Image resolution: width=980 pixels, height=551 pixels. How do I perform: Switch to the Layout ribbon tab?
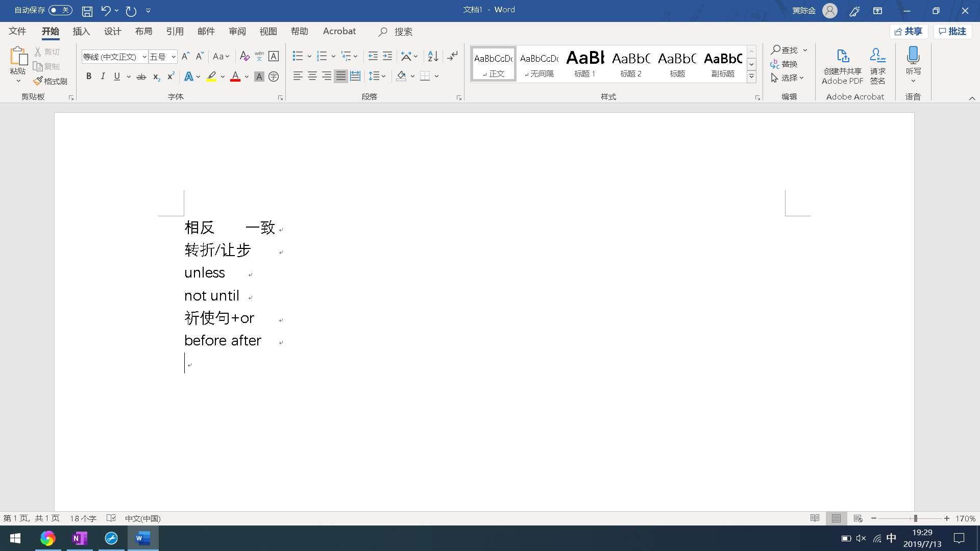click(x=143, y=32)
